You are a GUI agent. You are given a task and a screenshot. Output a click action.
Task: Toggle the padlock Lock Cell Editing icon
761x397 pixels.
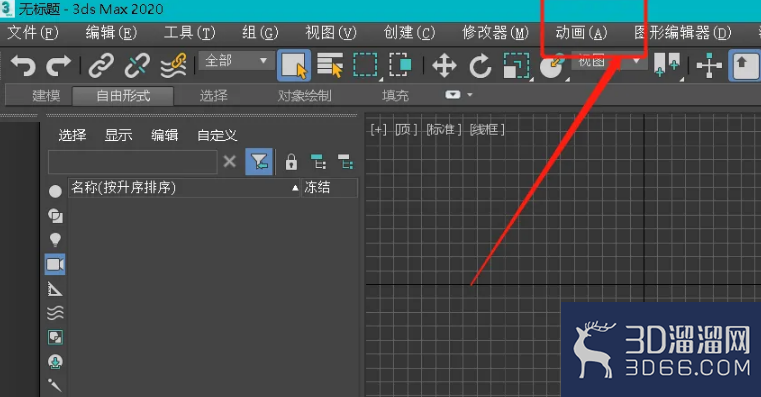coord(291,162)
